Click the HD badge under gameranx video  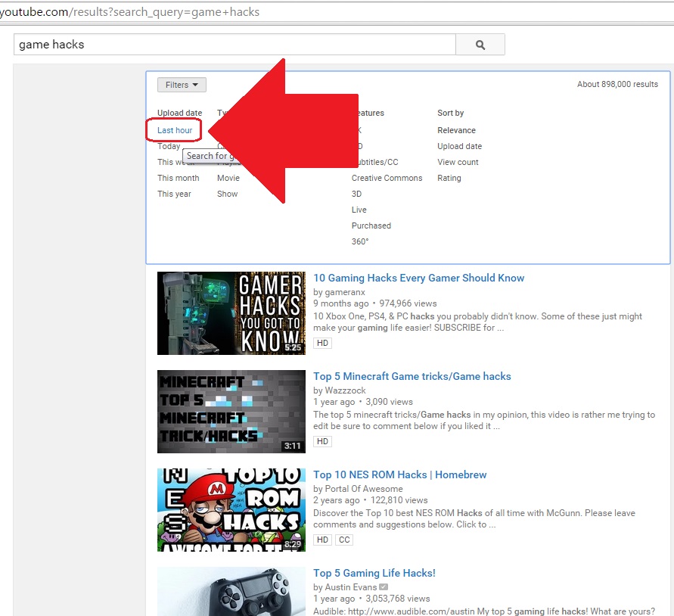tap(322, 344)
